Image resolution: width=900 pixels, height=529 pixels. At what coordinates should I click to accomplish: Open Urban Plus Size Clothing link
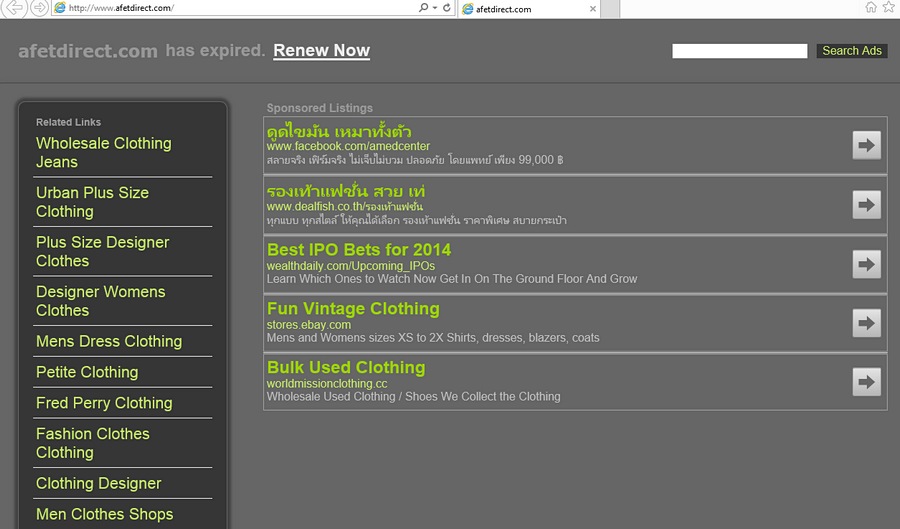92,202
